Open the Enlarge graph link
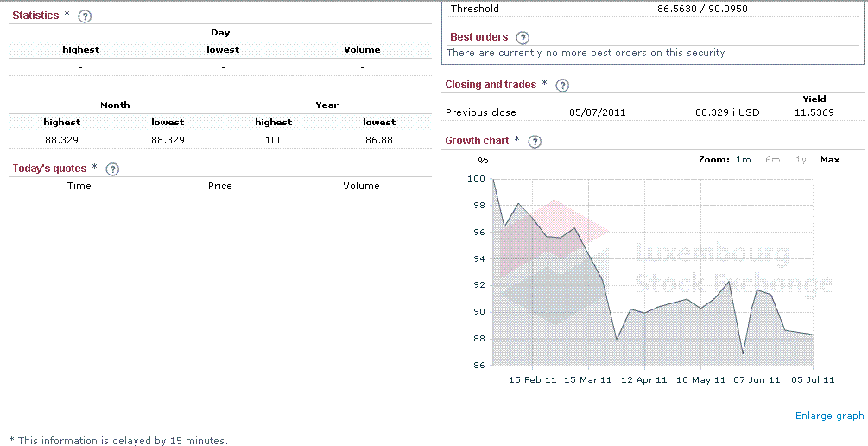Viewport: 868px width, 446px height. coord(829,416)
